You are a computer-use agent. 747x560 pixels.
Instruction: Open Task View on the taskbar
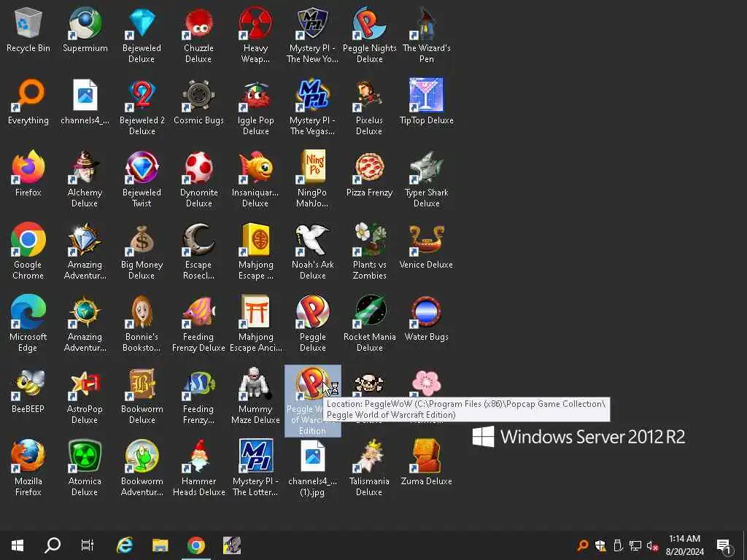point(88,545)
